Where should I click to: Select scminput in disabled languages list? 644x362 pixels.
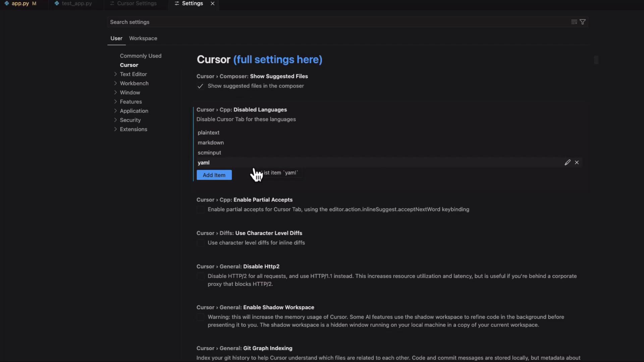(x=209, y=153)
